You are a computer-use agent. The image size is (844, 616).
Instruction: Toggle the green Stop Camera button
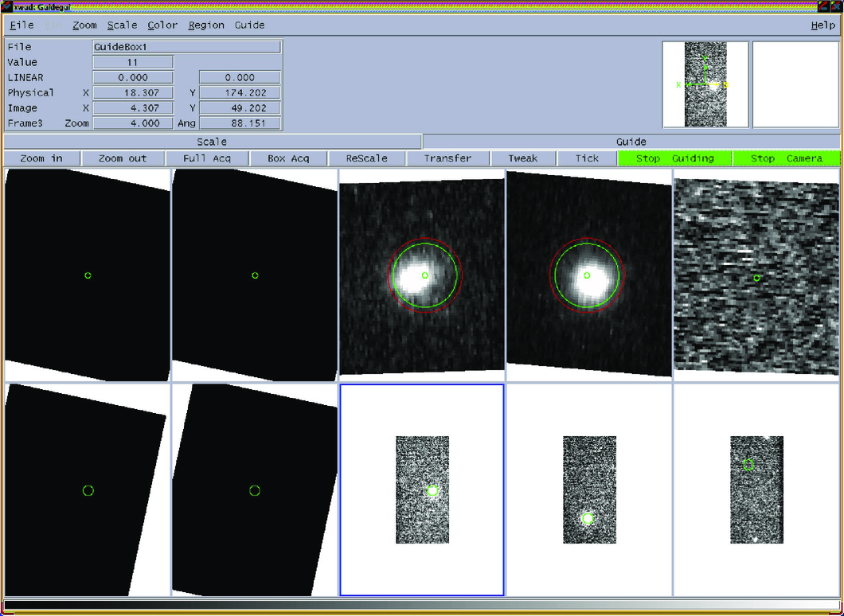click(786, 158)
